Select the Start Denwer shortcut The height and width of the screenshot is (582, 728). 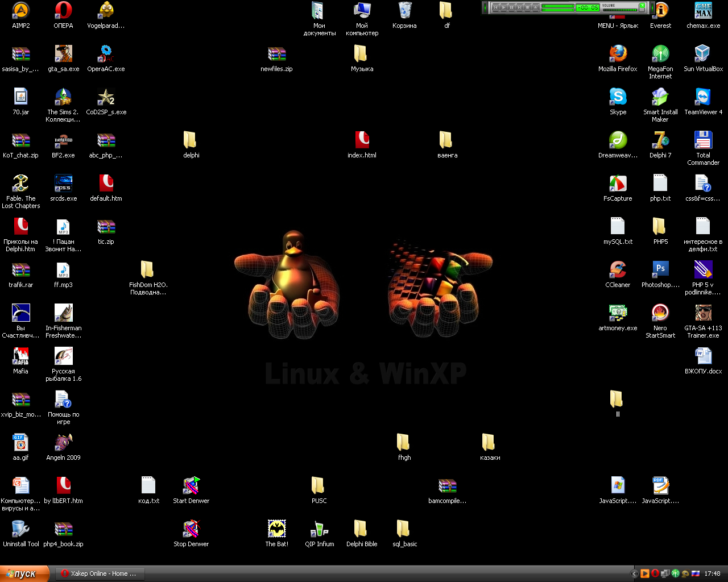(x=191, y=486)
